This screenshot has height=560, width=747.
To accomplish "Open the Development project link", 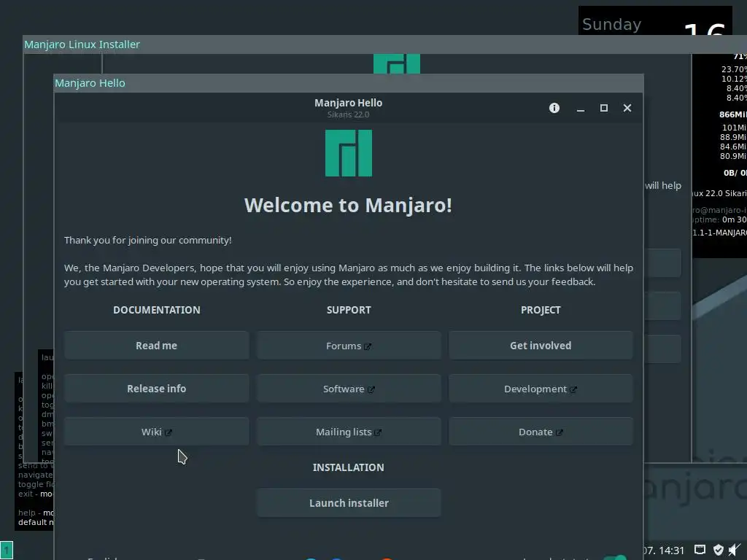I will 541,389.
